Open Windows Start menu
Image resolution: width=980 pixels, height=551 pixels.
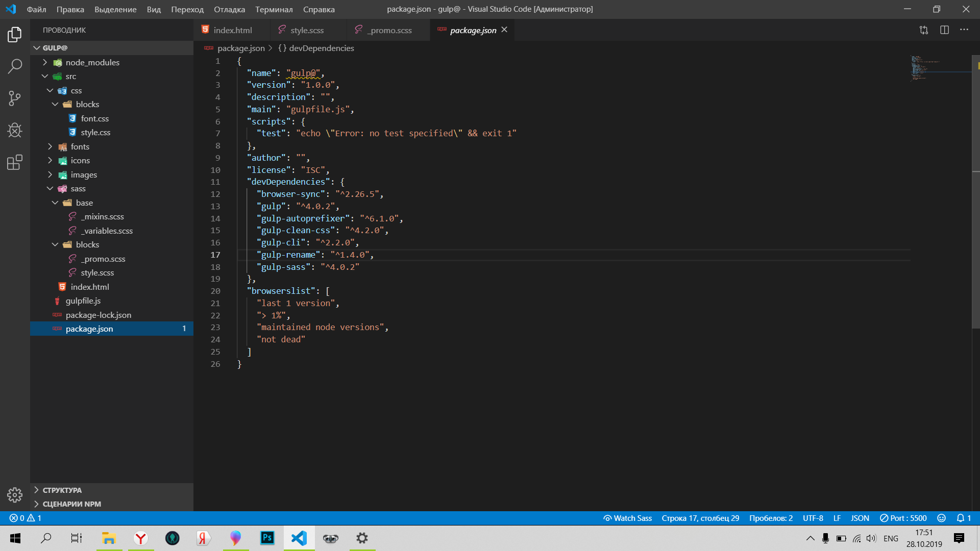(x=15, y=538)
